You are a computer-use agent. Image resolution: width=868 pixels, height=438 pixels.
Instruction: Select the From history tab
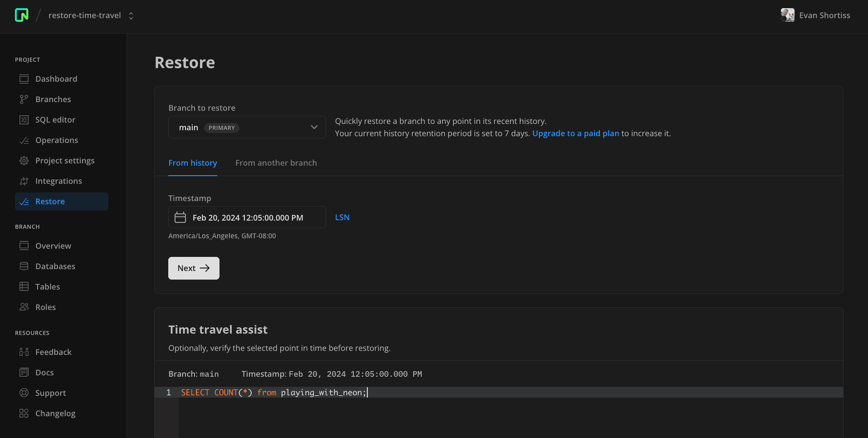pos(192,163)
